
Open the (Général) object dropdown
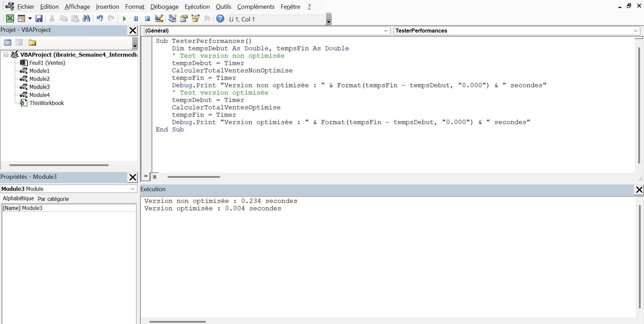(386, 31)
